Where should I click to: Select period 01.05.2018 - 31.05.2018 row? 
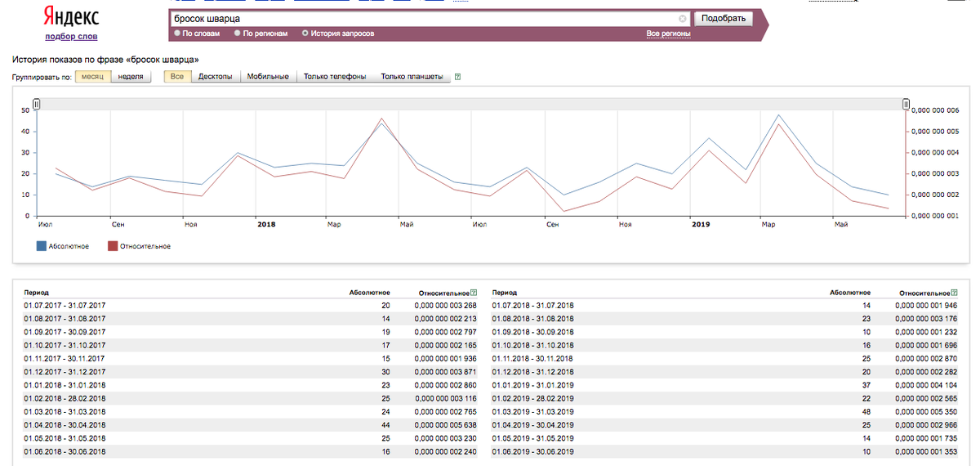pos(252,437)
